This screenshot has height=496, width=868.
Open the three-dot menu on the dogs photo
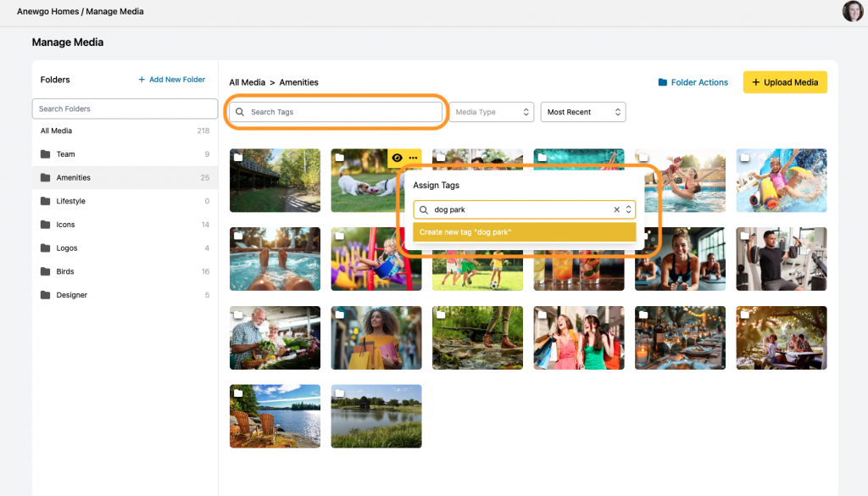point(413,158)
